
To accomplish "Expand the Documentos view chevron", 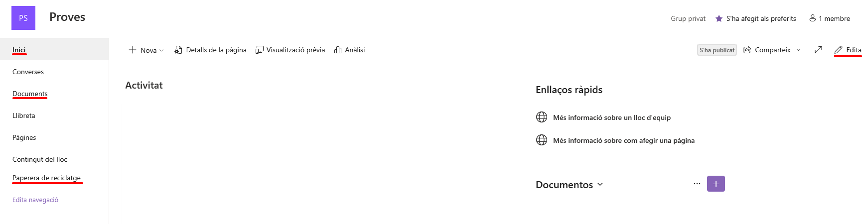I will pos(600,184).
